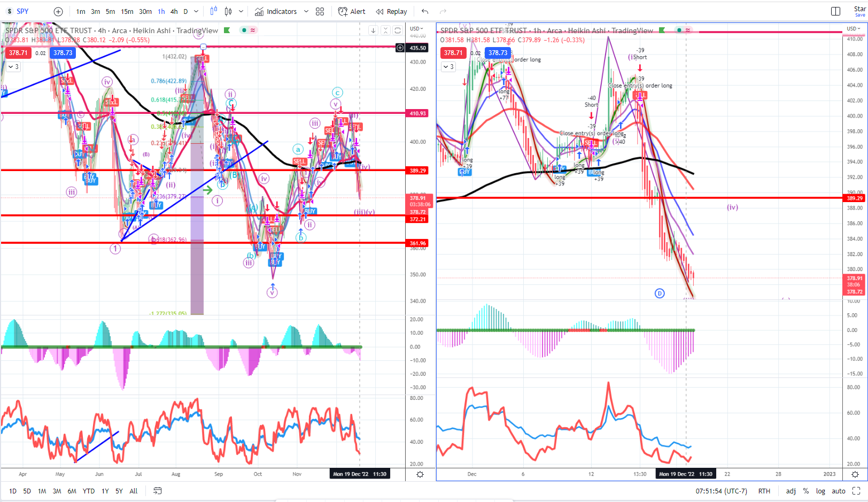Open indicator templates grid icon
The width and height of the screenshot is (868, 502).
tap(320, 11)
